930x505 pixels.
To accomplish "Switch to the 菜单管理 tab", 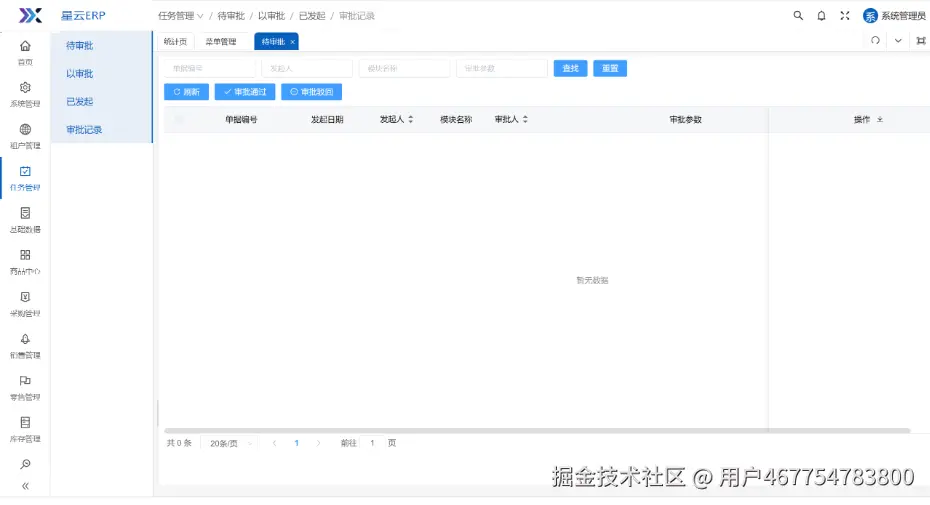I will pos(221,42).
